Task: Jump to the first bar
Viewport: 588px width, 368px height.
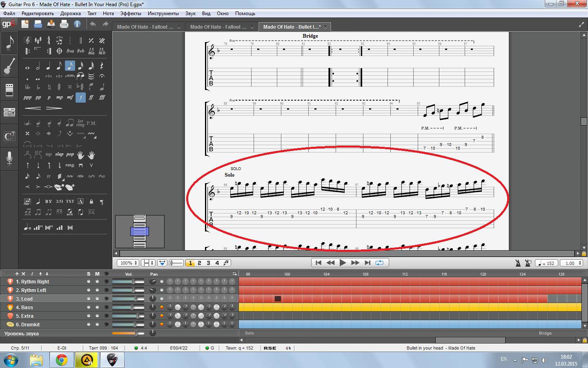Action: [318, 263]
